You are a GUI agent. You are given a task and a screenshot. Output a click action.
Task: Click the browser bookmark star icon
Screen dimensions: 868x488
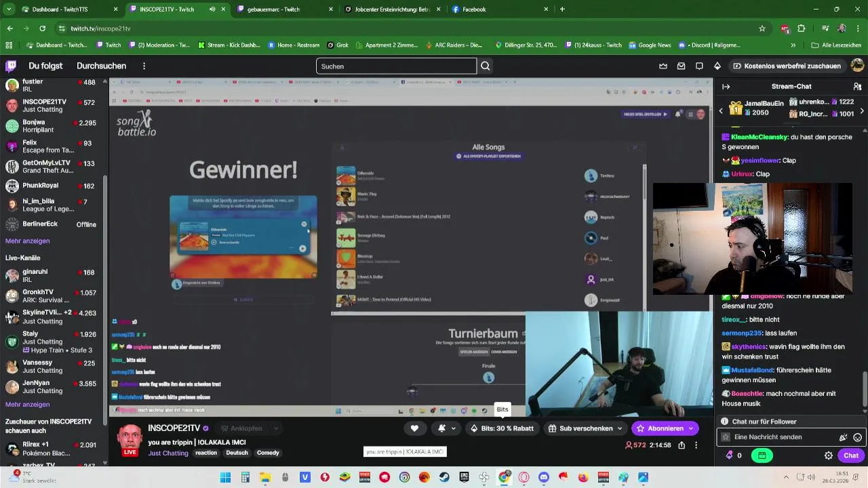click(762, 28)
